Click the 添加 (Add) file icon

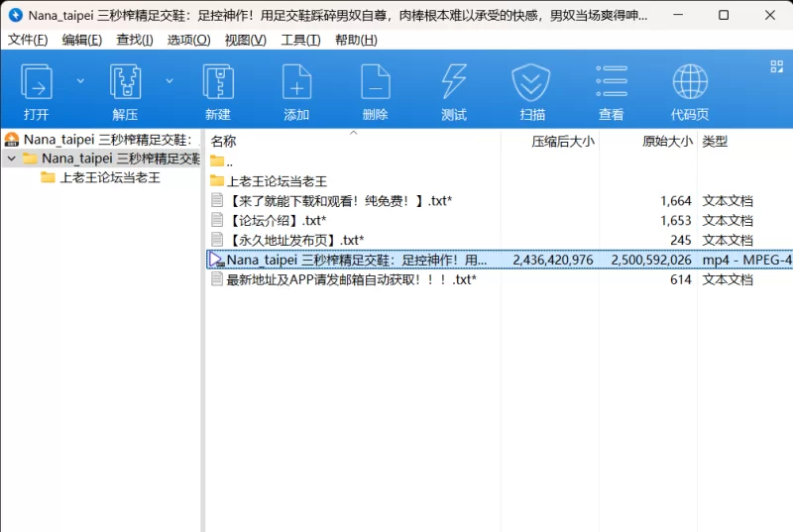tap(296, 82)
